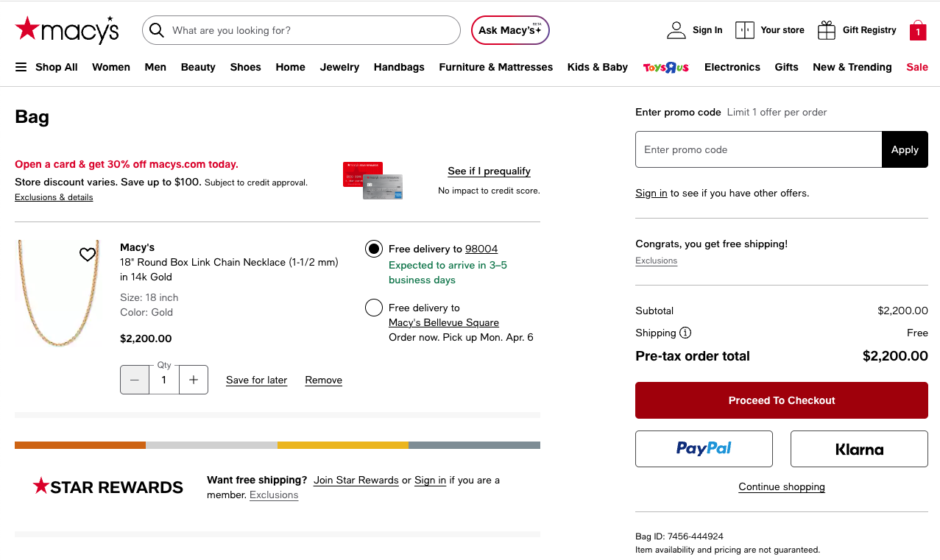Click the Macy's logo
940x560 pixels.
(x=67, y=30)
